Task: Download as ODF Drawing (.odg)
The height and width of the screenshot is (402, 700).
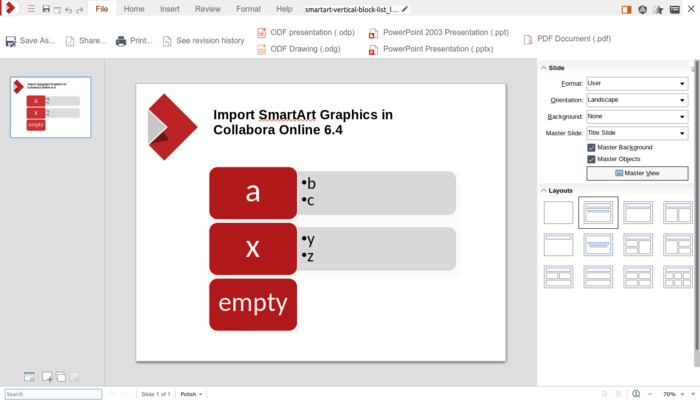Action: point(299,49)
